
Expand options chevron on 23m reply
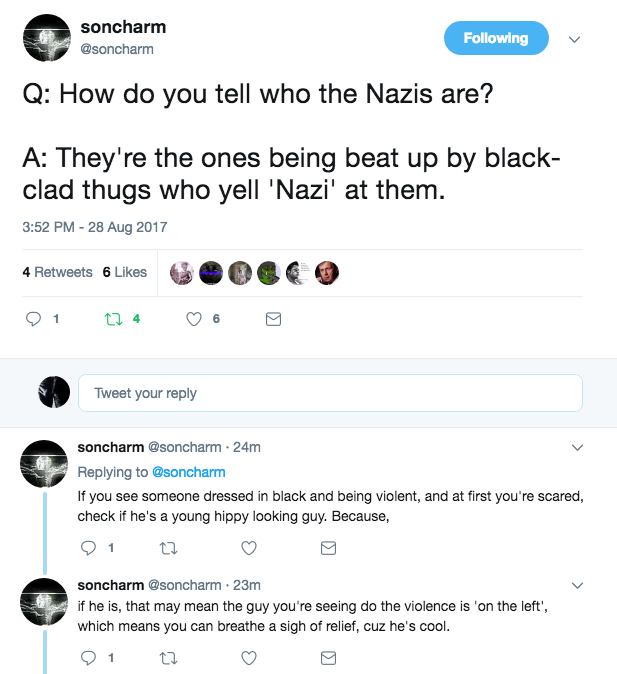[577, 584]
